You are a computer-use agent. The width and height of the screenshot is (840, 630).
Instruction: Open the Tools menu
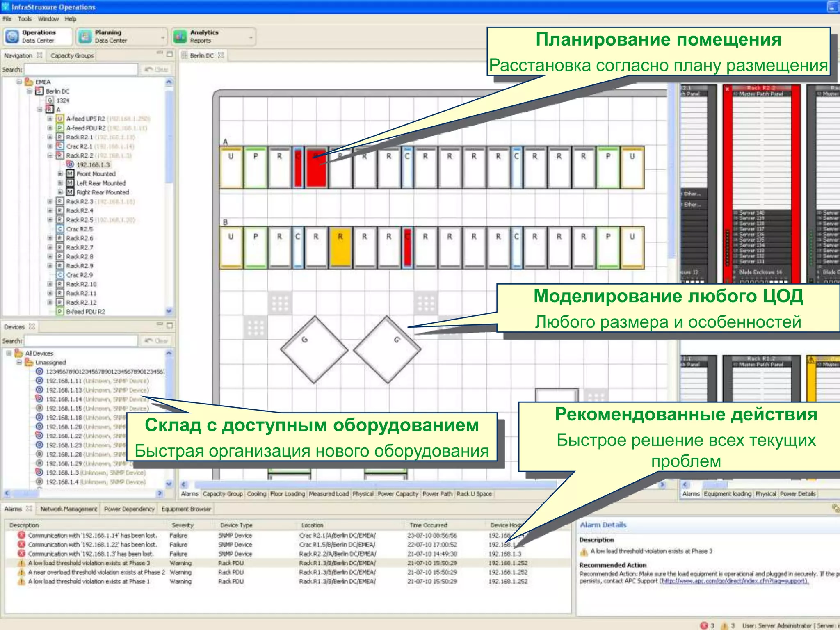pyautogui.click(x=25, y=19)
